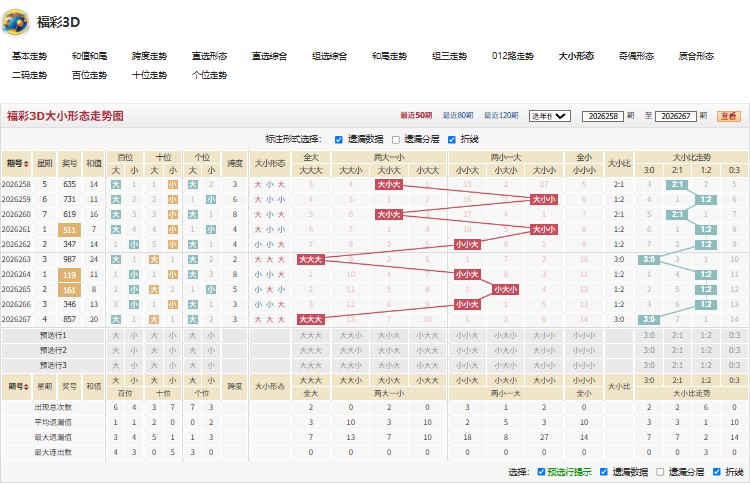This screenshot has height=485, width=750.
Task: Select the 大大大 cell in the 预选行1 row
Action: [311, 335]
